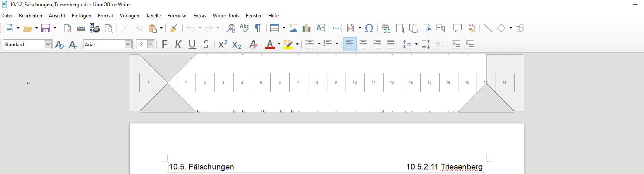The width and height of the screenshot is (644, 174).
Task: Open the ordered list dropdown arrow
Action: [337, 44]
